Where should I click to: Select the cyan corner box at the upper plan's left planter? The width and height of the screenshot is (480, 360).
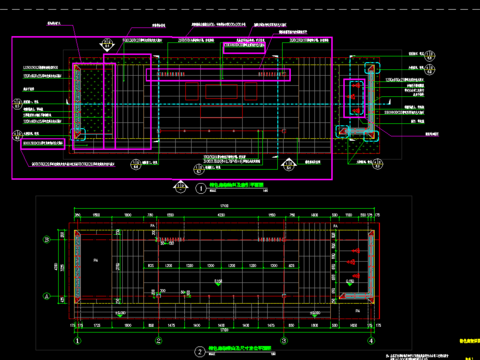click(78, 135)
